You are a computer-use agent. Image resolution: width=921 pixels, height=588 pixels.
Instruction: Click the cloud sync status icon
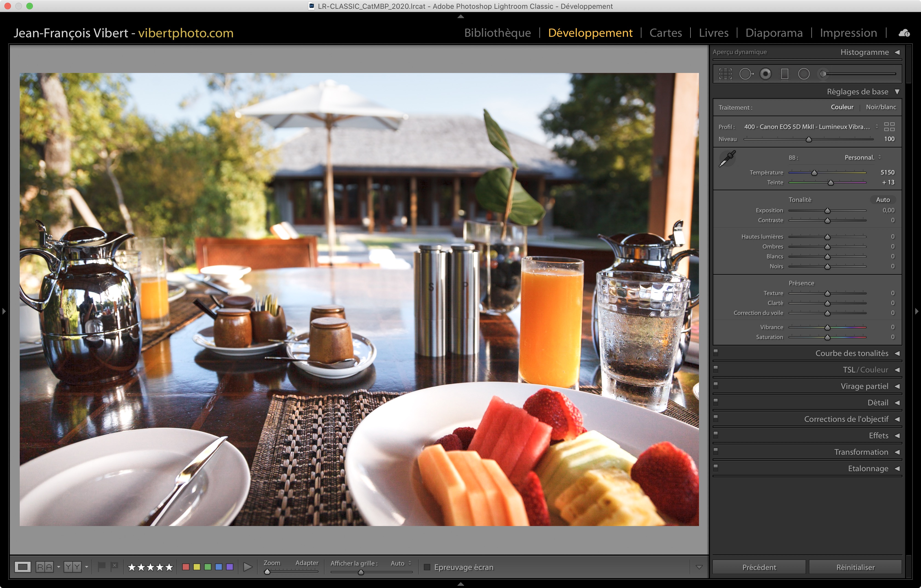(904, 33)
